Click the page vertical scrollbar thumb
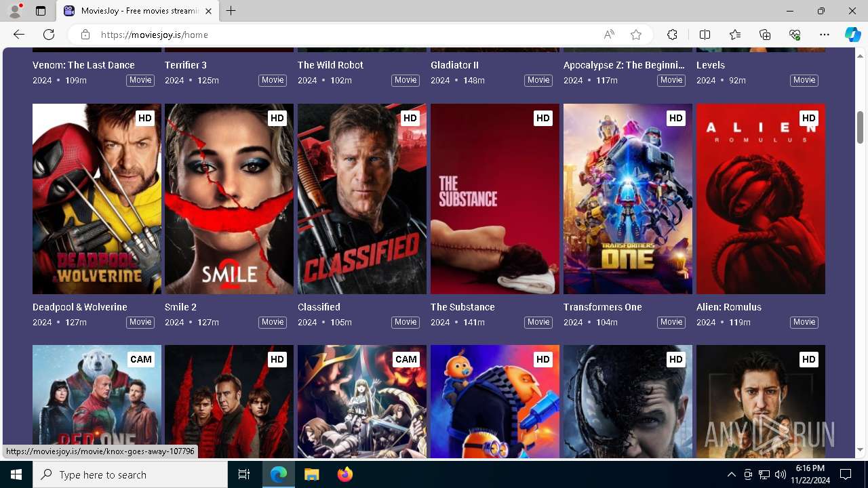This screenshot has width=868, height=488. click(x=860, y=127)
